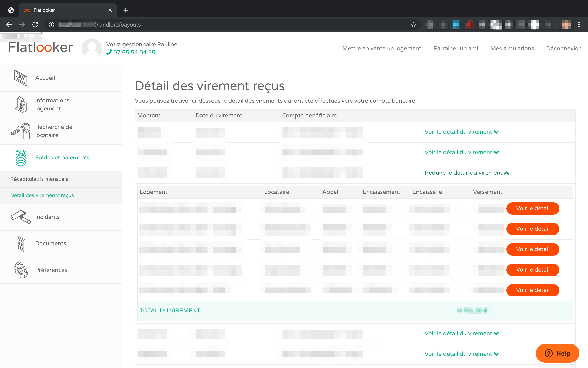Viewport: 588px width, 368px height.
Task: Click the TOTAL DU VIREMENT label
Action: click(170, 311)
